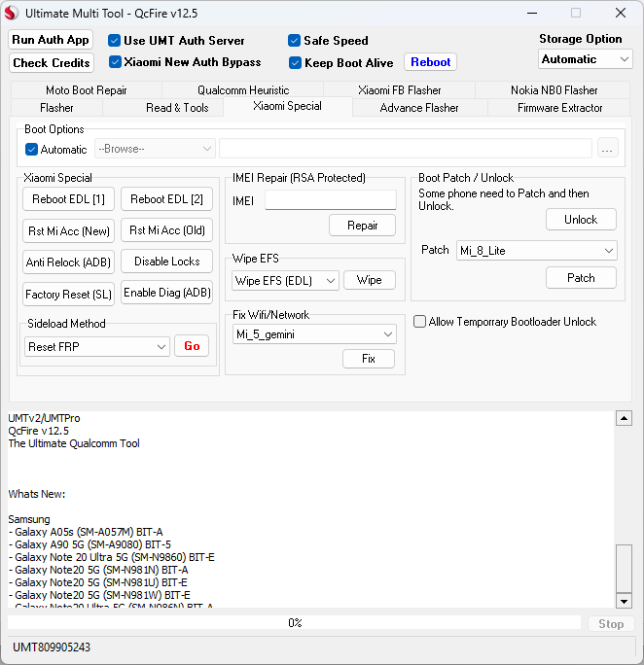The width and height of the screenshot is (644, 665).
Task: Open the Storage Option Automatic dropdown
Action: pyautogui.click(x=585, y=59)
